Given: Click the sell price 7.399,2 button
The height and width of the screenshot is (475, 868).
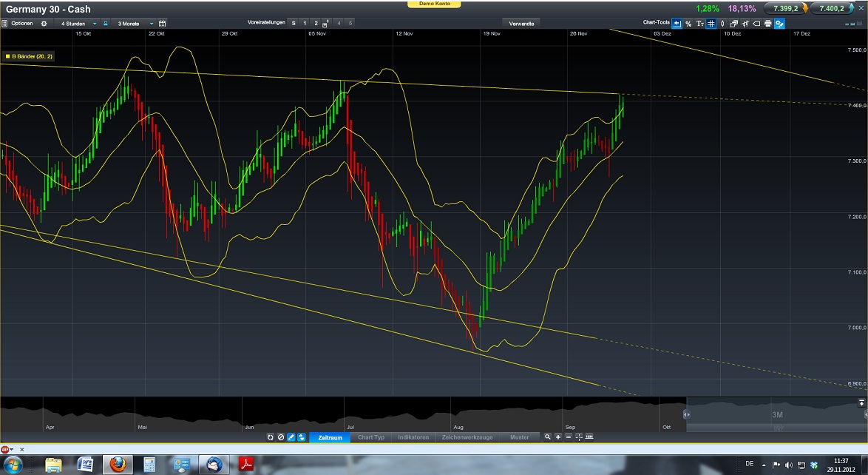Looking at the screenshot, I should (785, 8).
